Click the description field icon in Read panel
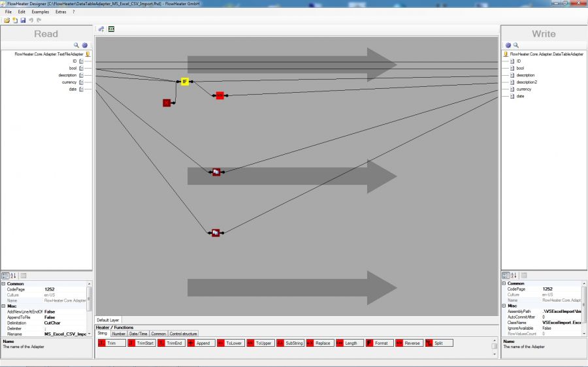The width and height of the screenshot is (588, 367). (x=81, y=75)
